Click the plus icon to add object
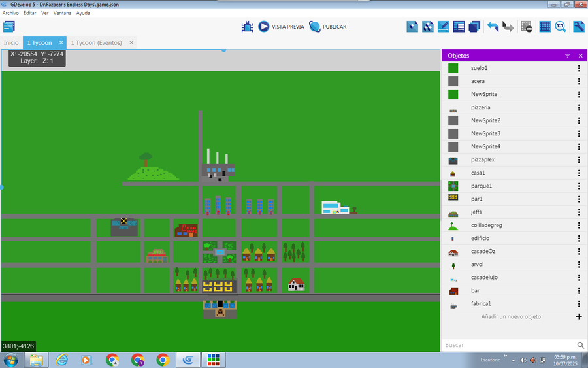The height and width of the screenshot is (368, 588). pyautogui.click(x=579, y=316)
